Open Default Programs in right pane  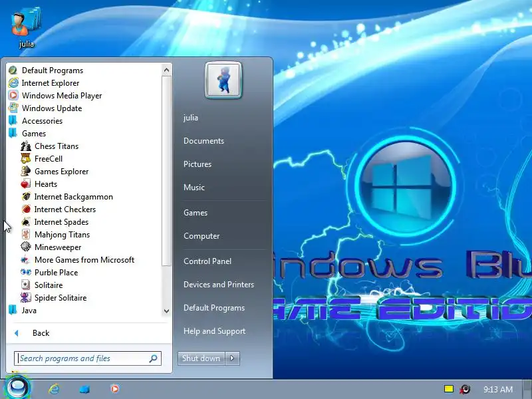pyautogui.click(x=214, y=308)
